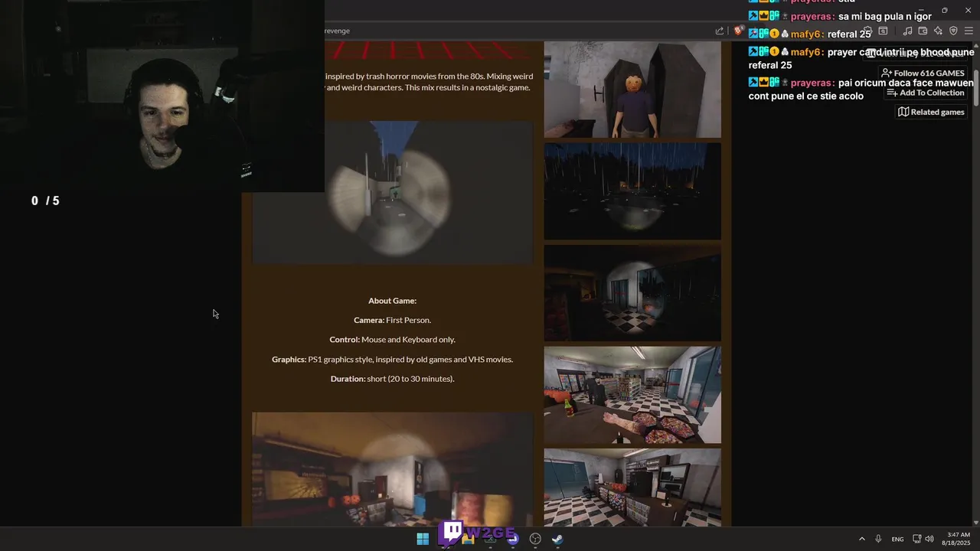
Task: Open the browser hamburger main menu
Action: coord(969,31)
